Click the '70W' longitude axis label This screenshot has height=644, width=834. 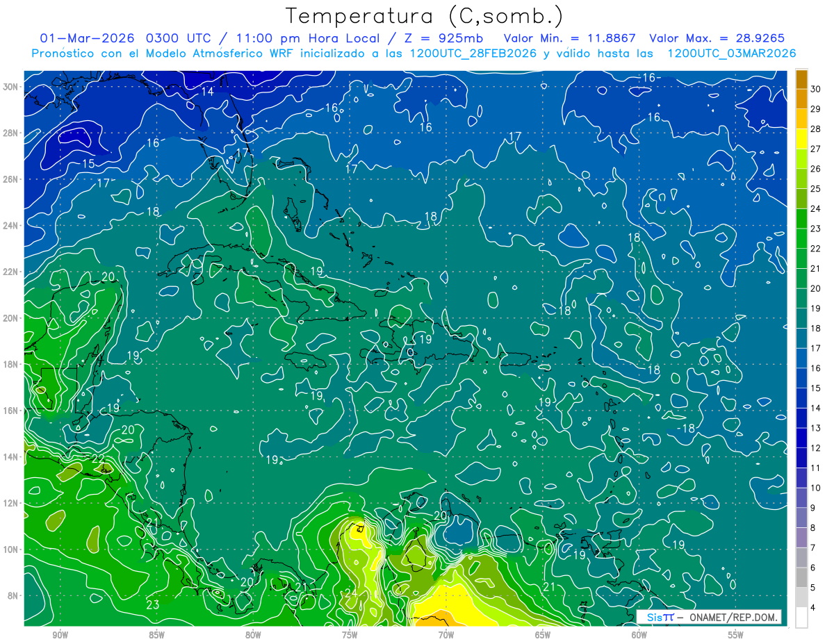point(446,635)
